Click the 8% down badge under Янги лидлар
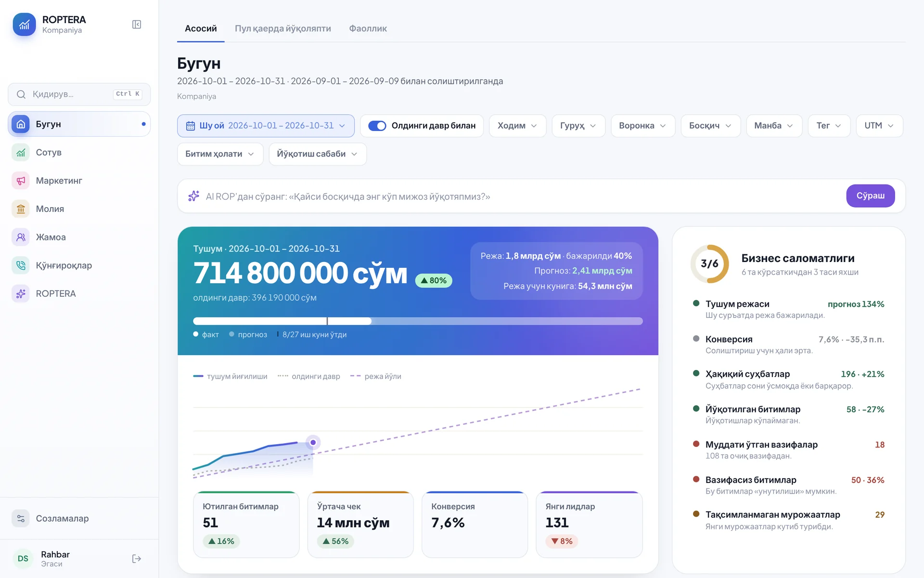This screenshot has height=578, width=924. pos(562,541)
